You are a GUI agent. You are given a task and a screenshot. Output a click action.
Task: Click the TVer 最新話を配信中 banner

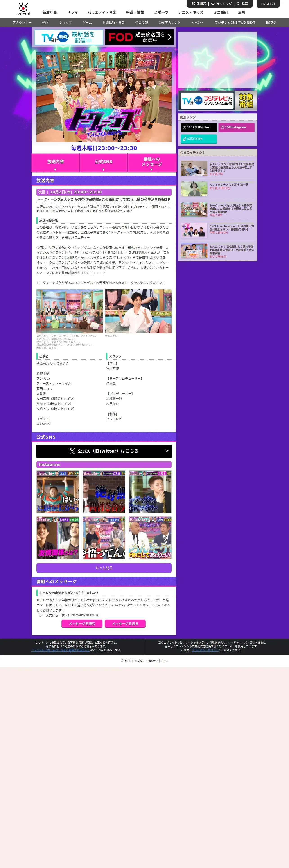69,37
